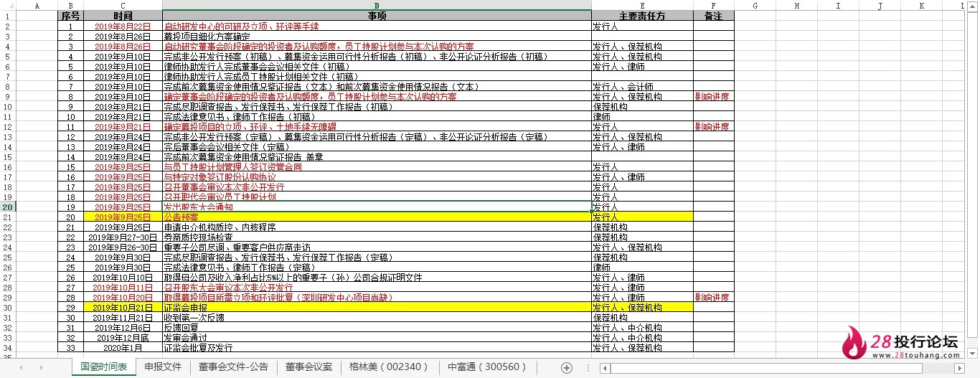Click the cell 与特定对象签订股份认购协议

(x=377, y=176)
